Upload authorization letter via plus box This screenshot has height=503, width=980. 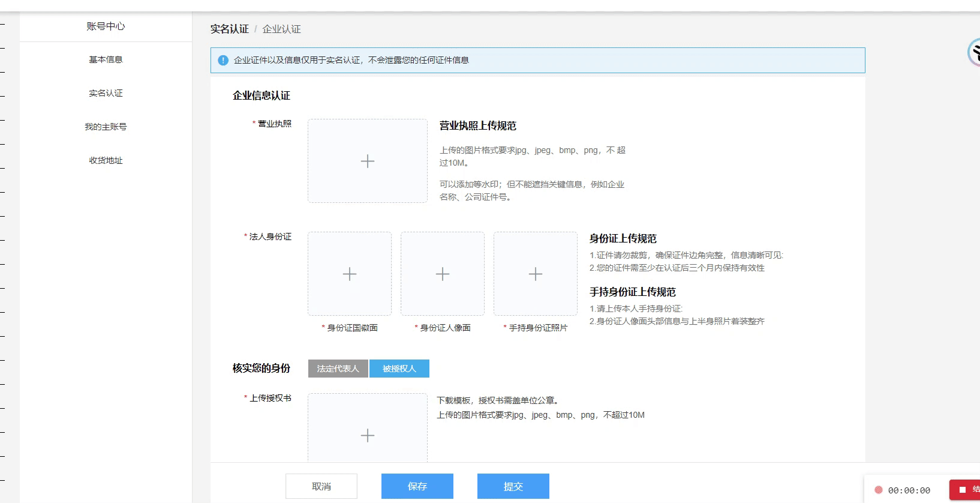tap(368, 428)
